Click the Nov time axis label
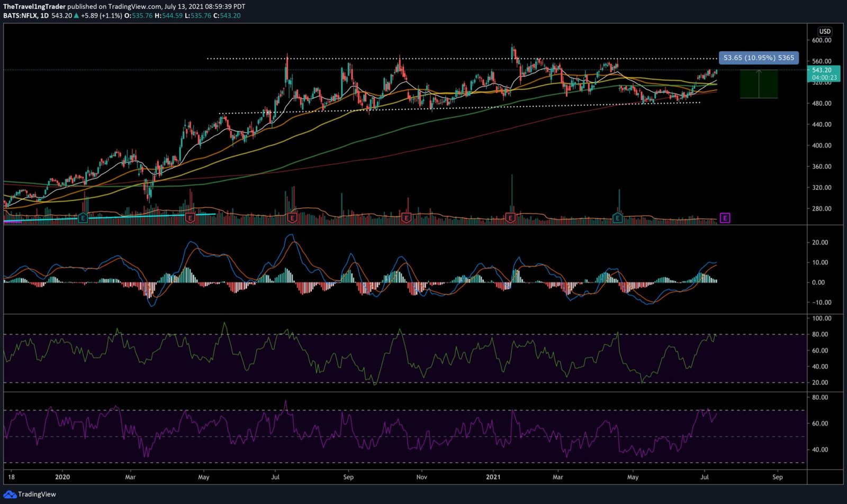This screenshot has width=847, height=504. point(421,477)
